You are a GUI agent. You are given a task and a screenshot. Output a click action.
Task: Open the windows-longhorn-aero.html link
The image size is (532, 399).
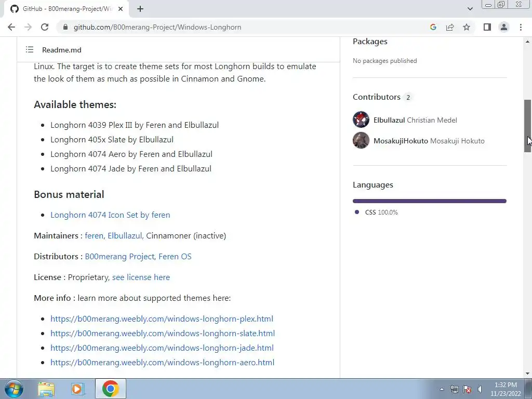162,363
